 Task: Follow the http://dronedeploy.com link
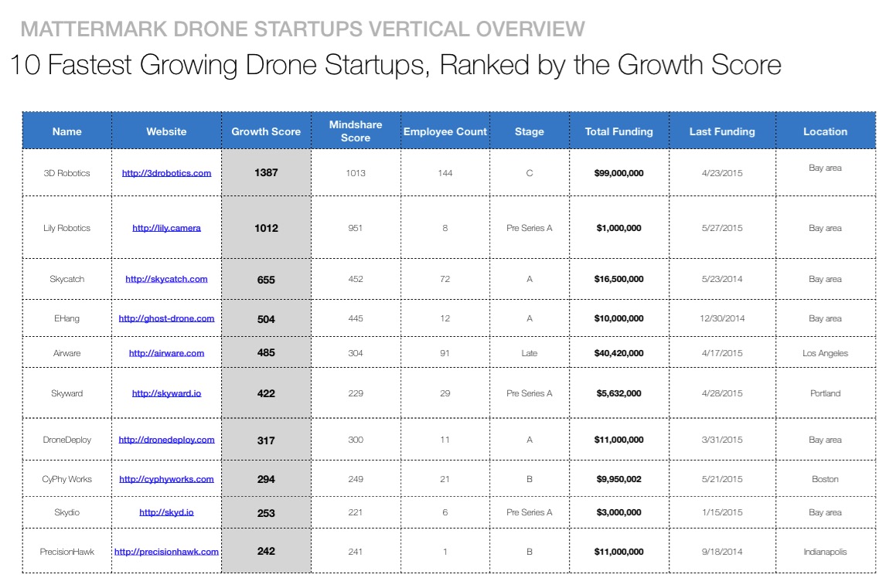(167, 440)
